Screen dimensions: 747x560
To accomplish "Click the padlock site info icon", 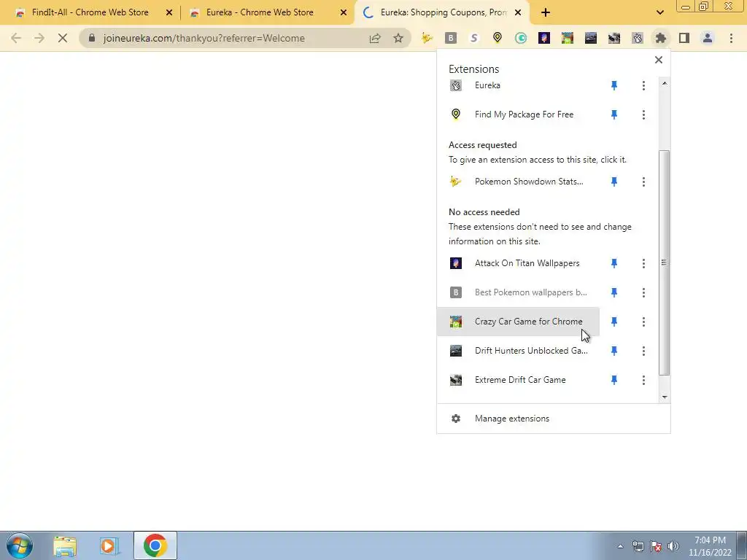I will (x=92, y=38).
